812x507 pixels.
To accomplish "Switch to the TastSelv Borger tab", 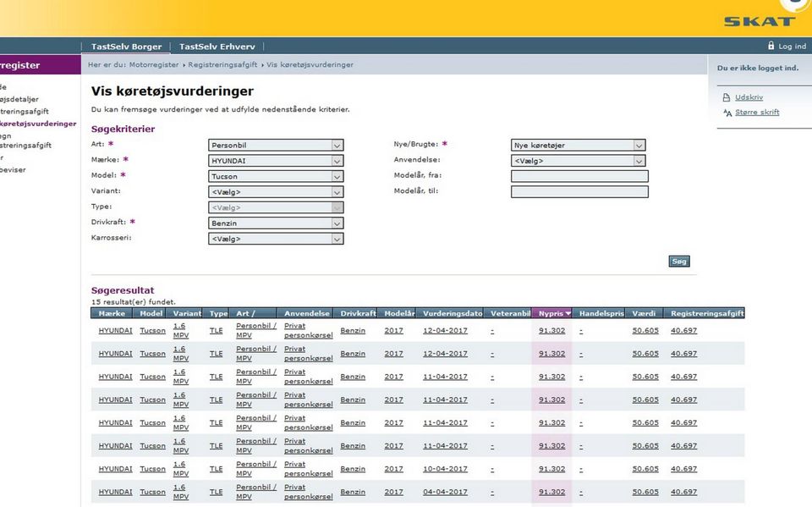I will pyautogui.click(x=126, y=47).
